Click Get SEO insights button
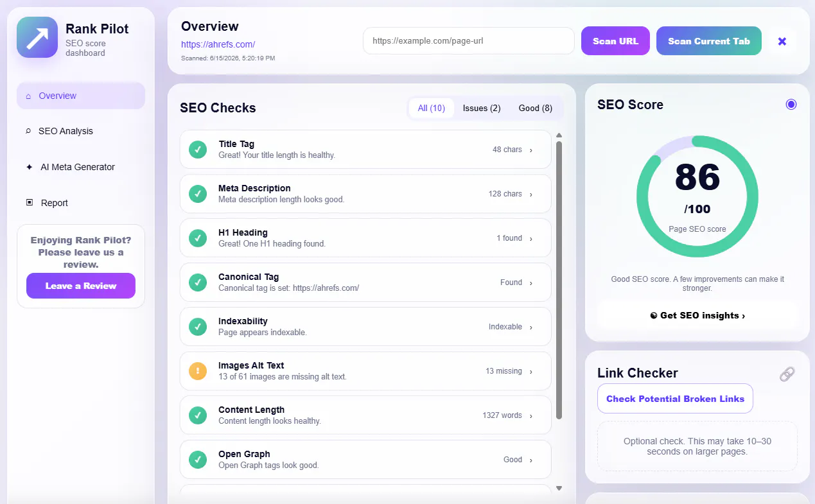Image resolution: width=815 pixels, height=504 pixels. (697, 316)
